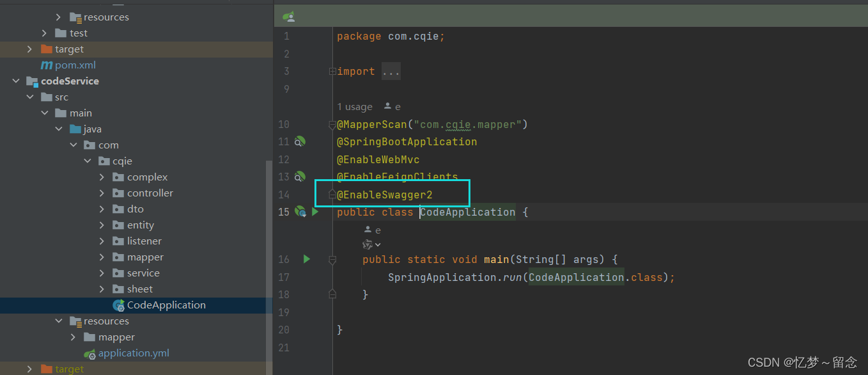Fold the CodeApplication class body on line 15

coord(332,212)
